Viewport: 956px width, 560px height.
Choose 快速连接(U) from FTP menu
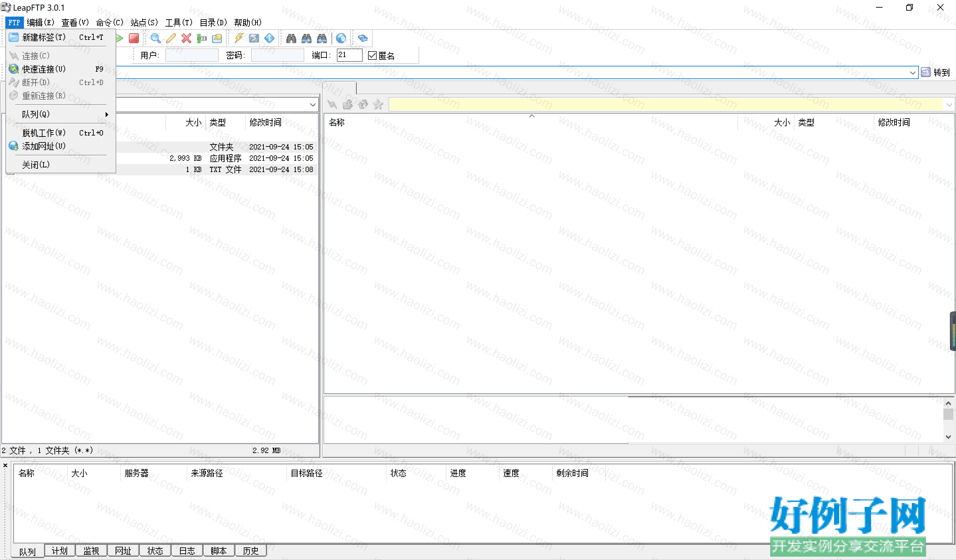pyautogui.click(x=61, y=69)
